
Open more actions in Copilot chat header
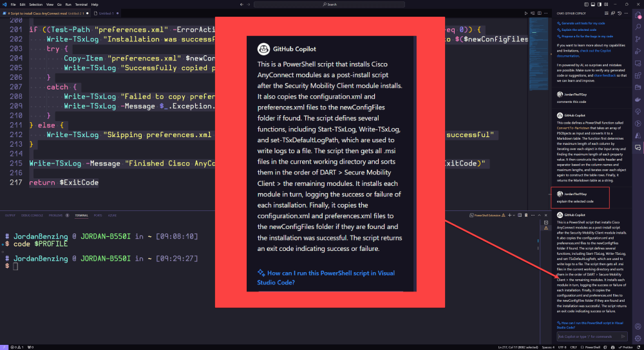coord(626,13)
